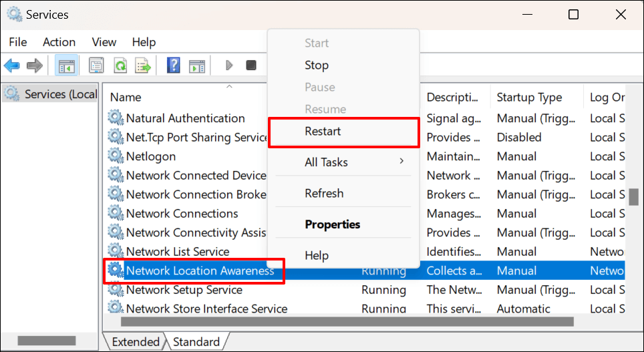644x352 pixels.
Task: Click the blue Back arrow toolbar icon
Action: coord(11,65)
